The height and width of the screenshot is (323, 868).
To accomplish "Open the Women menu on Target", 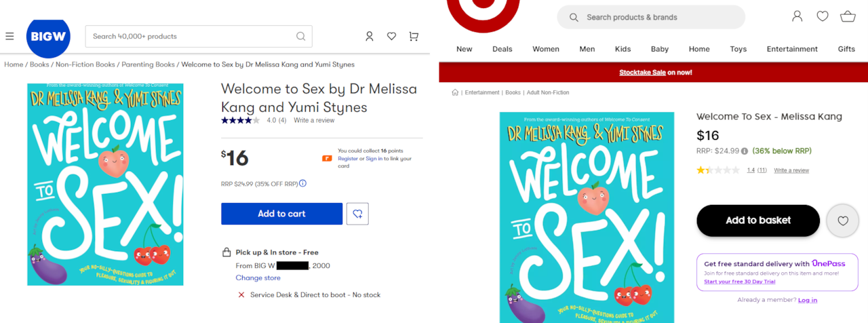I will click(x=545, y=49).
